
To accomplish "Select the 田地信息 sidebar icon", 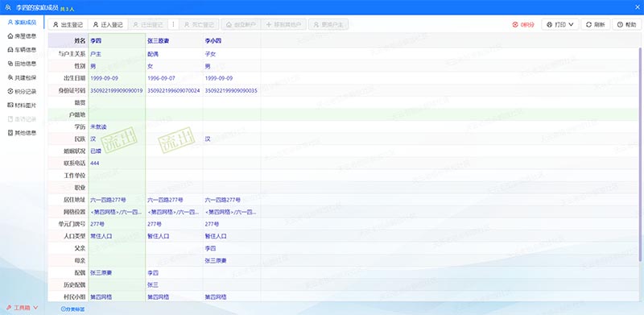I will 10,64.
